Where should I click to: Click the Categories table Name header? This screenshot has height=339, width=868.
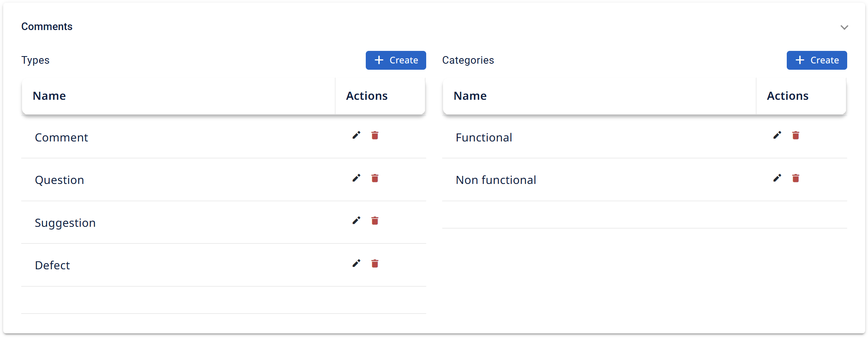click(x=470, y=96)
